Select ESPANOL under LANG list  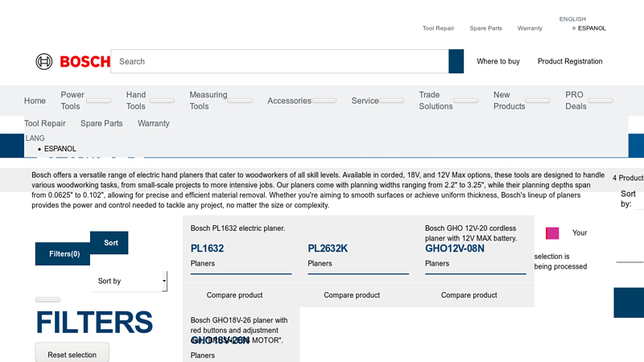[60, 149]
